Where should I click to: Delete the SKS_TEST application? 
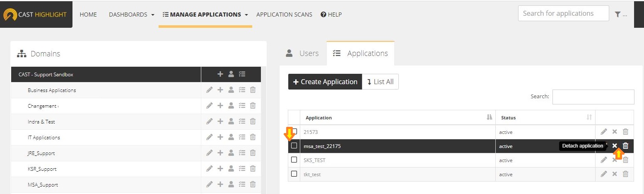pyautogui.click(x=625, y=160)
